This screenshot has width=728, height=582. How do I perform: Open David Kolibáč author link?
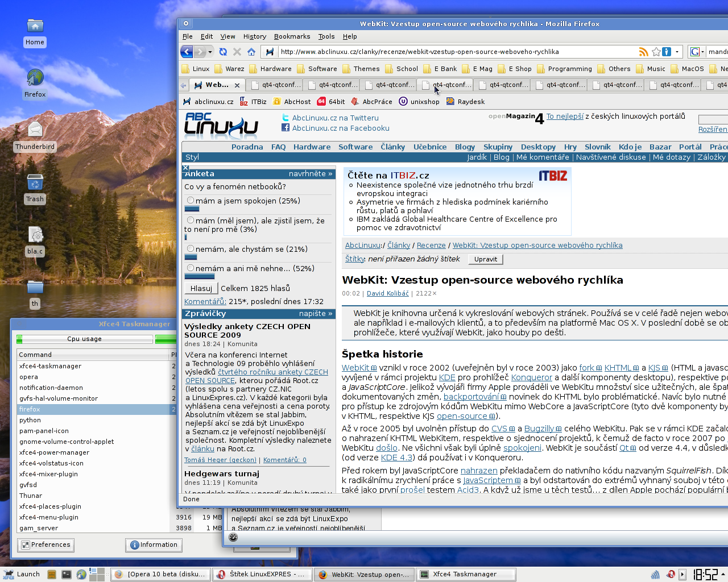[x=388, y=293]
